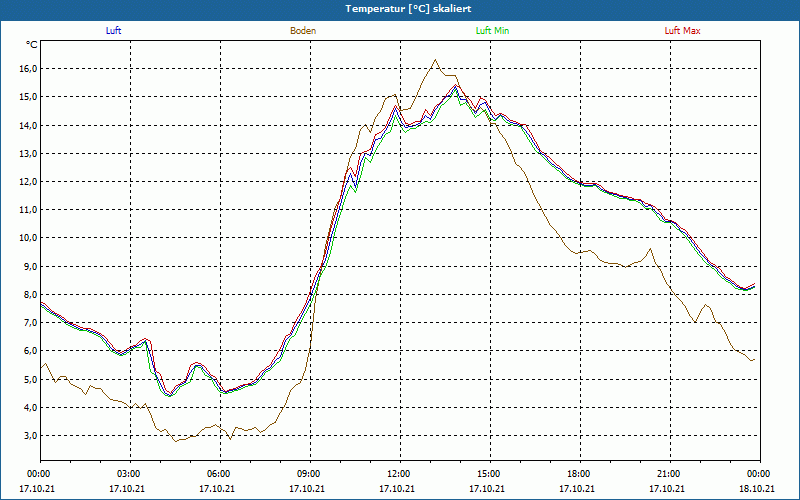Click the 06:00 time axis label
Screen dimensions: 800x500
point(220,474)
